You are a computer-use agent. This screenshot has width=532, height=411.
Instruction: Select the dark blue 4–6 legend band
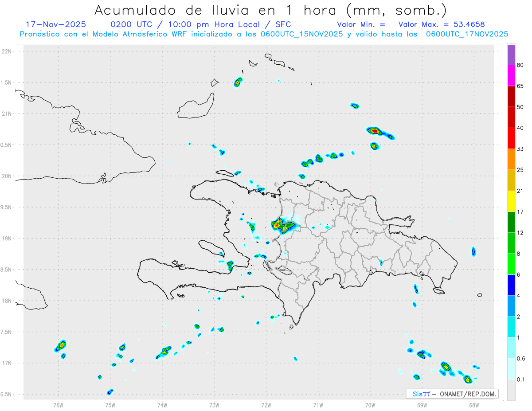point(511,285)
